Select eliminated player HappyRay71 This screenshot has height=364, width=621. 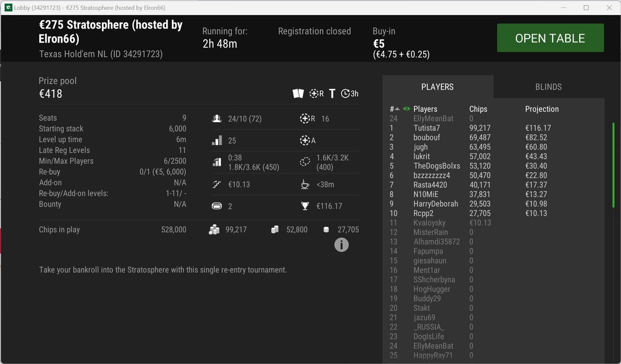(433, 355)
